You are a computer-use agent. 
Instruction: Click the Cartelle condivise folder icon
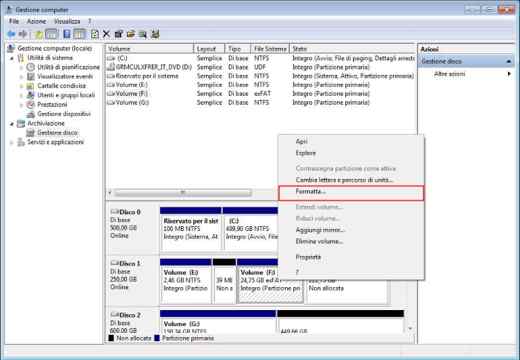coord(31,86)
